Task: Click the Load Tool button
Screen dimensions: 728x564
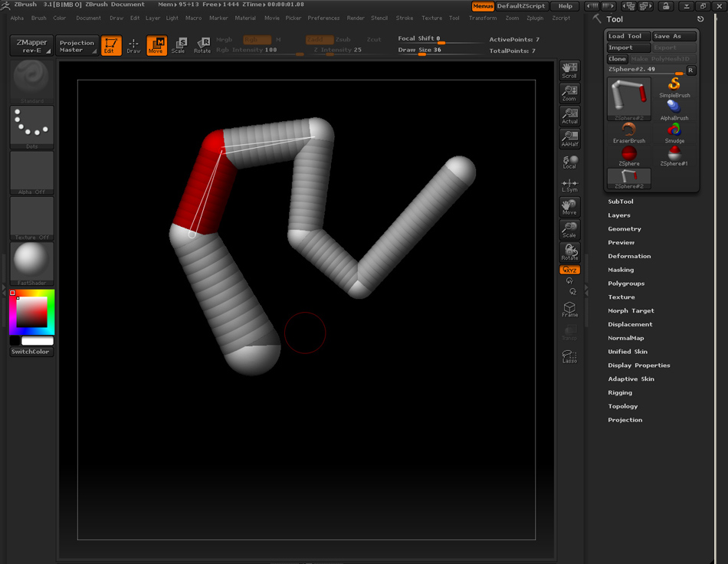Action: [625, 36]
